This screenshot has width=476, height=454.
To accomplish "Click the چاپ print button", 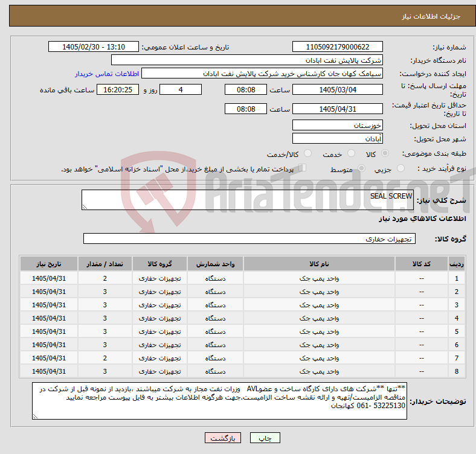I will pyautogui.click(x=265, y=438).
